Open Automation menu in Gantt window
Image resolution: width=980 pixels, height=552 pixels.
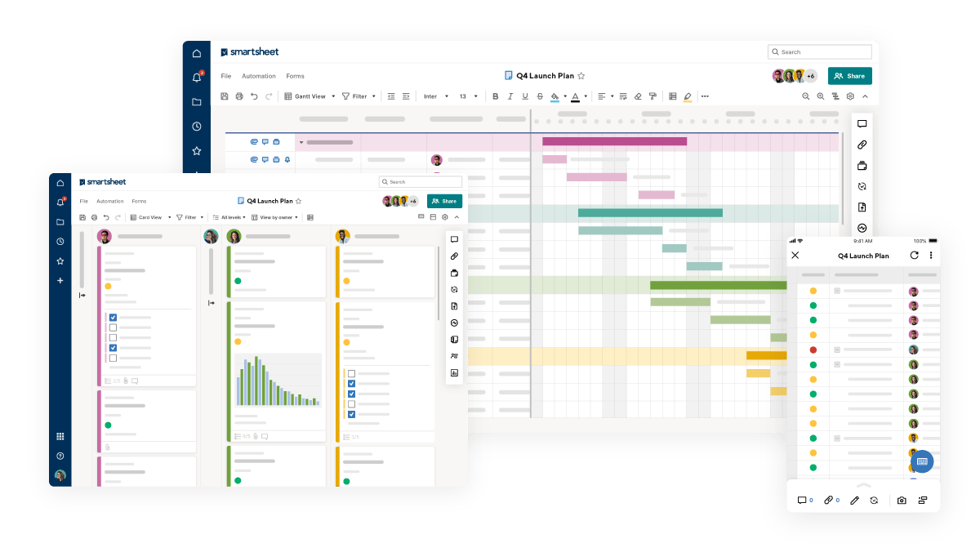pyautogui.click(x=259, y=76)
